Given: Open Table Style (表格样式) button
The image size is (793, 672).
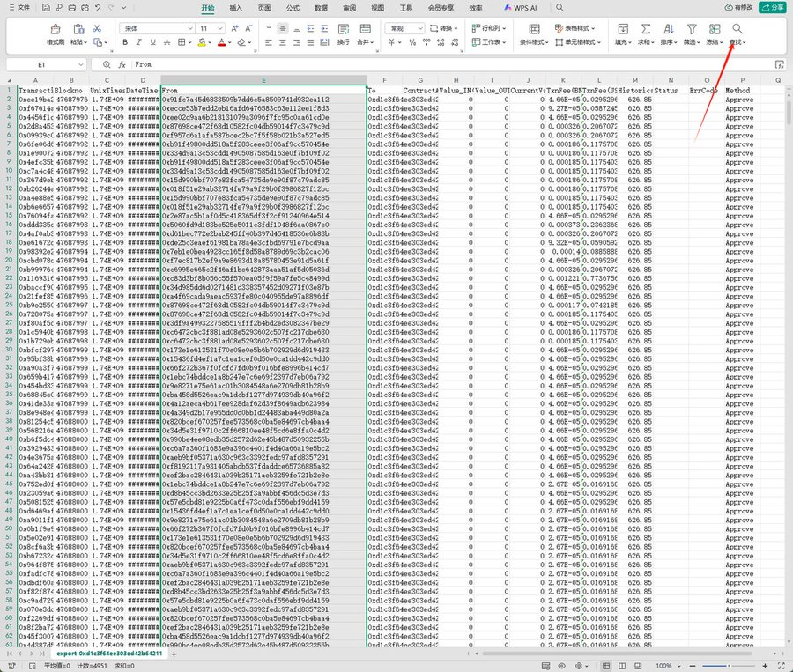Looking at the screenshot, I should [574, 28].
